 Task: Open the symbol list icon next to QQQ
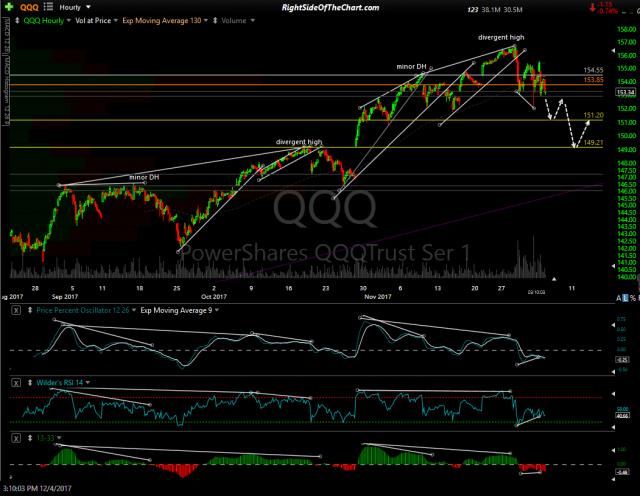pos(48,7)
